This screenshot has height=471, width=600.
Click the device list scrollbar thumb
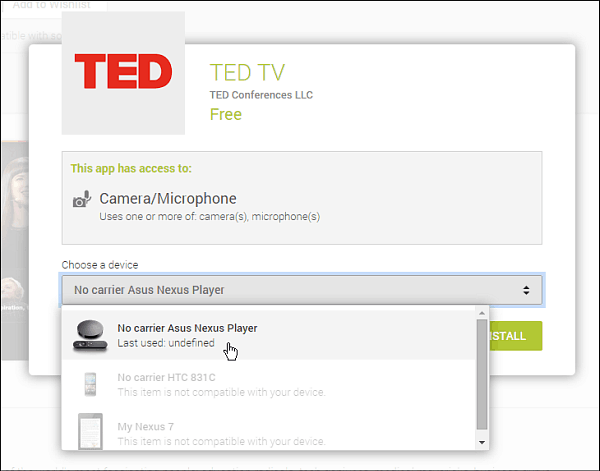482,374
